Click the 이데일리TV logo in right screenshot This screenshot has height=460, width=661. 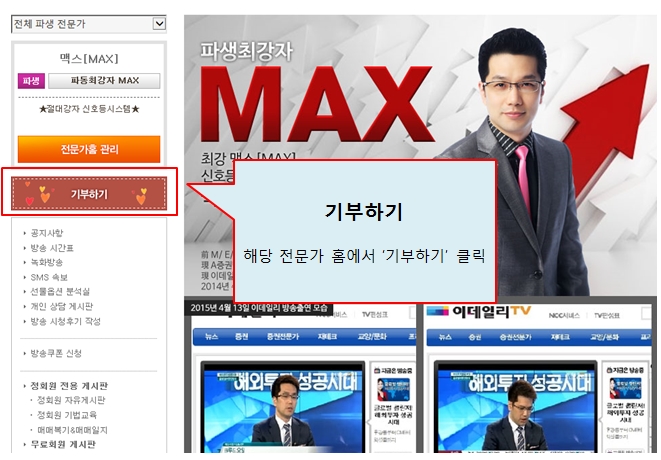click(479, 312)
